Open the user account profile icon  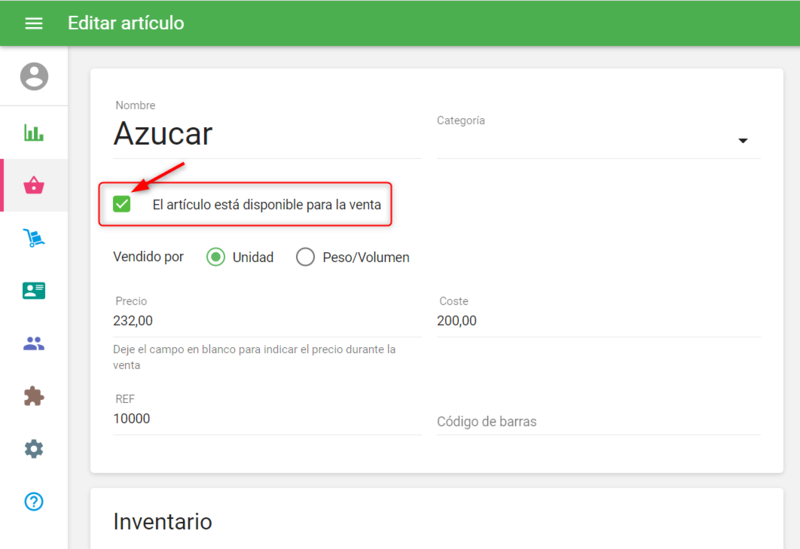[34, 76]
